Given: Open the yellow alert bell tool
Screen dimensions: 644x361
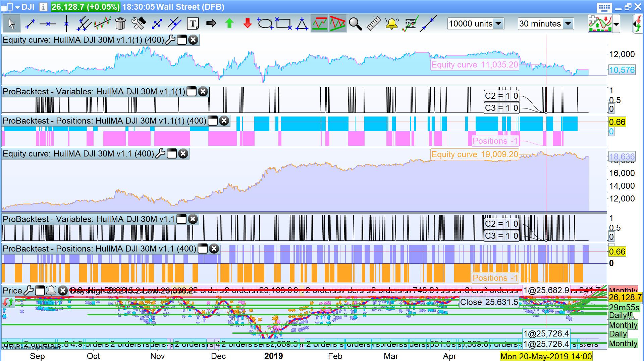Looking at the screenshot, I should click(391, 24).
